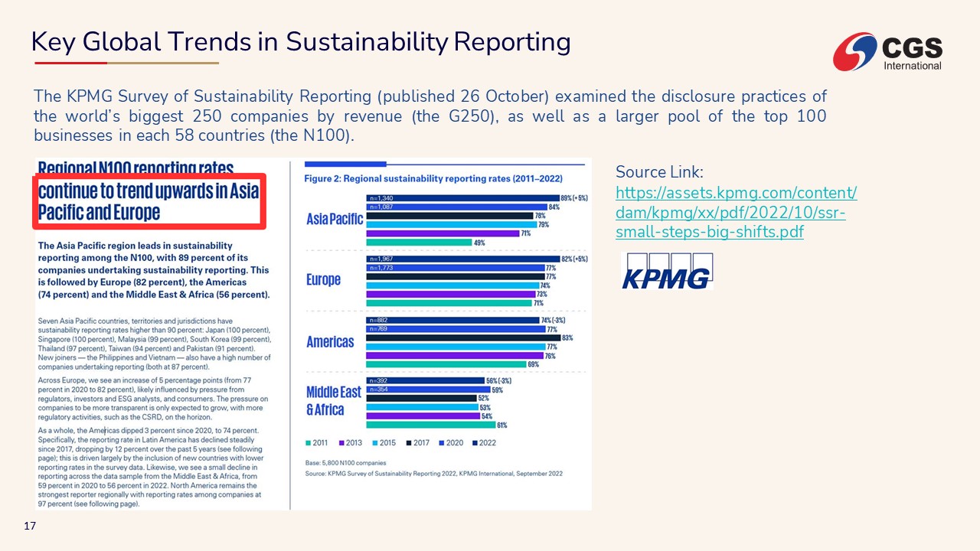Click the 2013 legend color square
Viewport: 980px width, 551px height.
tap(341, 442)
